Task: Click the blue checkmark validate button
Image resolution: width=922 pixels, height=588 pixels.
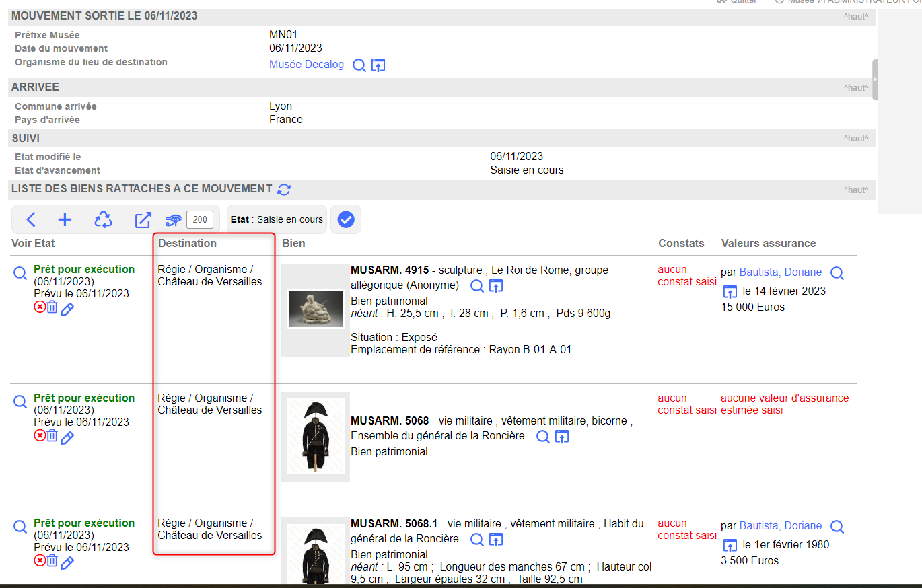Action: click(x=346, y=219)
